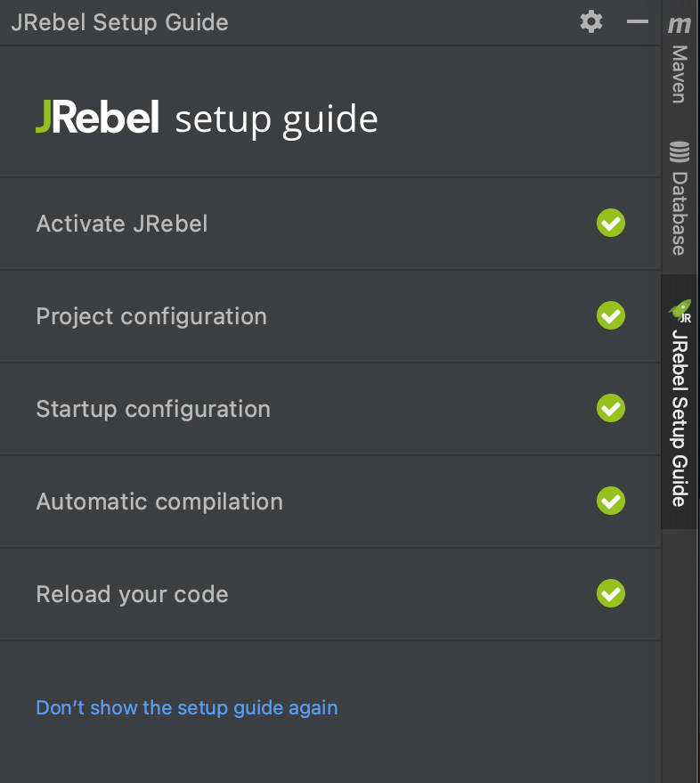This screenshot has width=700, height=783.
Task: Click the checkmark next to Reload your code
Action: click(x=611, y=593)
